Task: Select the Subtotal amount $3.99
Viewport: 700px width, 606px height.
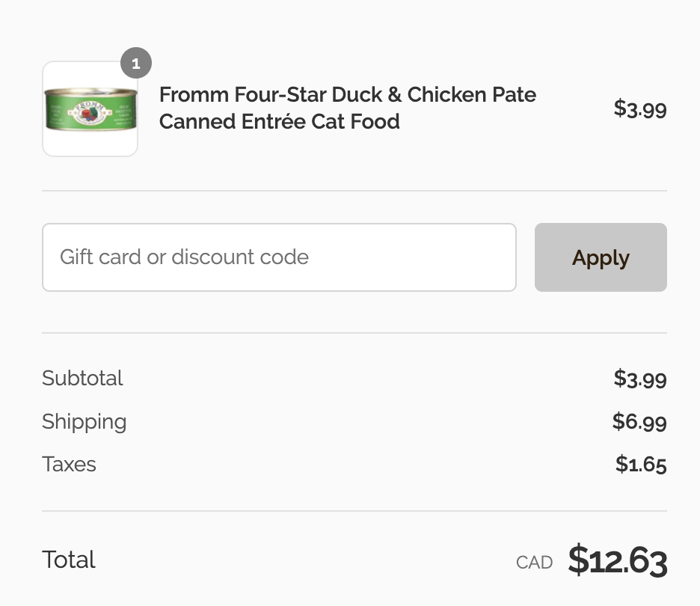Action: click(640, 379)
